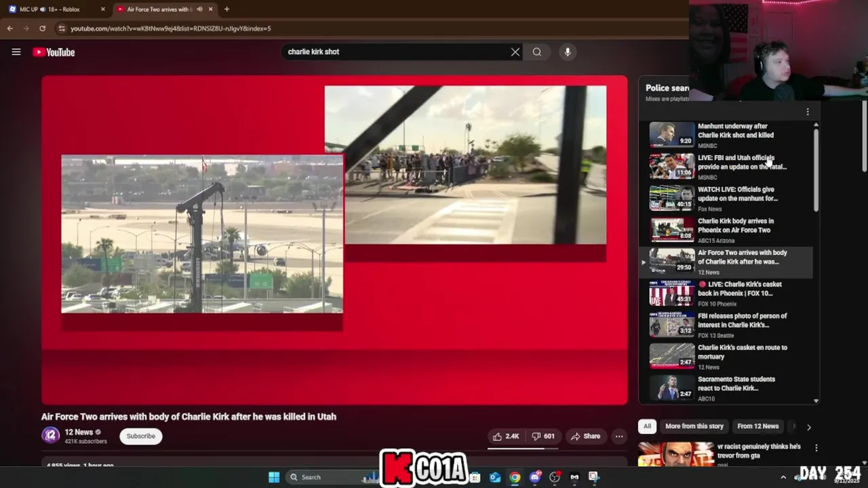
Task: Close the MIC UP Roblox tab
Action: (103, 9)
